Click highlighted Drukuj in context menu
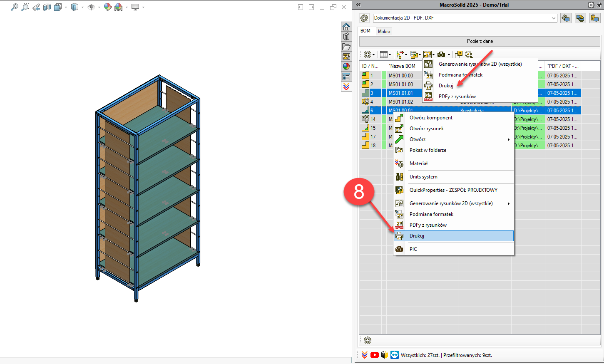604x364 pixels. coord(454,236)
